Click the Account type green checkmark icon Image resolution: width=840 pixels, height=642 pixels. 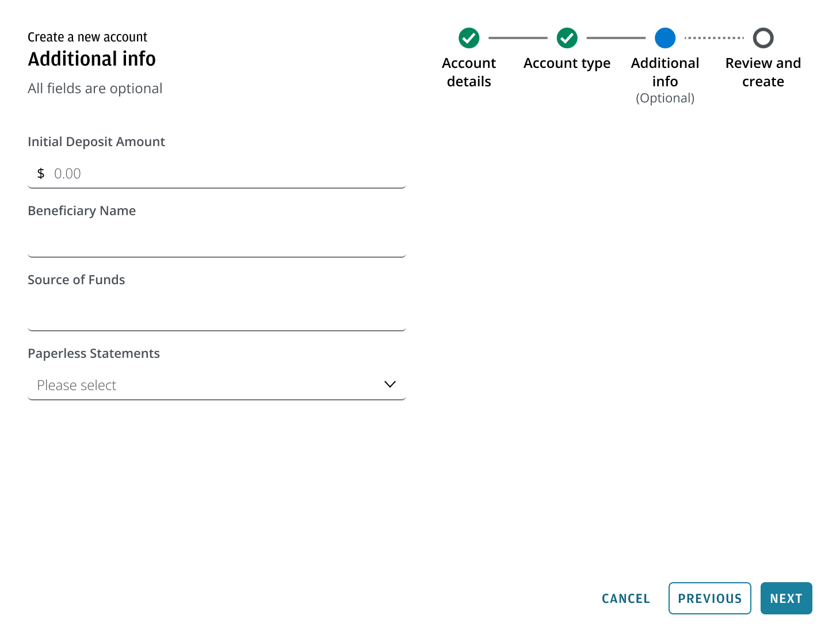click(x=567, y=38)
